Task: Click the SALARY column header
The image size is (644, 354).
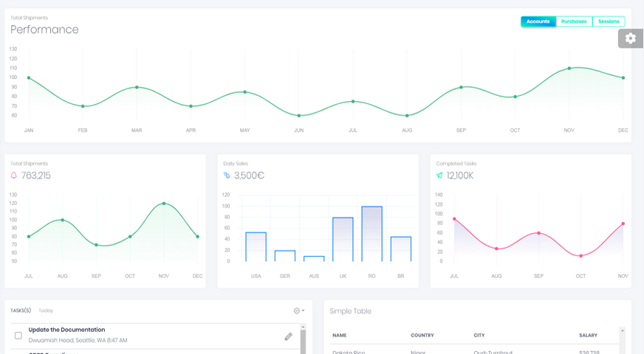Action: (588, 336)
